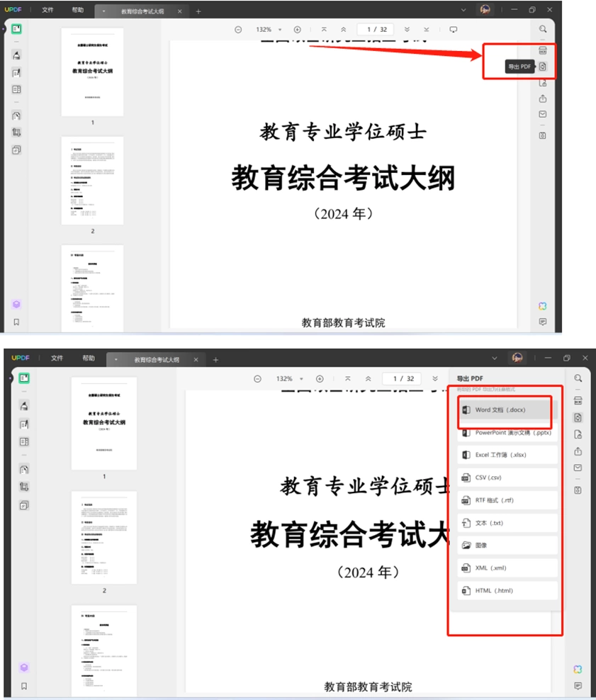Expand the 132% zoom dropdown in bottom toolbar
Image resolution: width=596 pixels, height=700 pixels.
pyautogui.click(x=289, y=378)
